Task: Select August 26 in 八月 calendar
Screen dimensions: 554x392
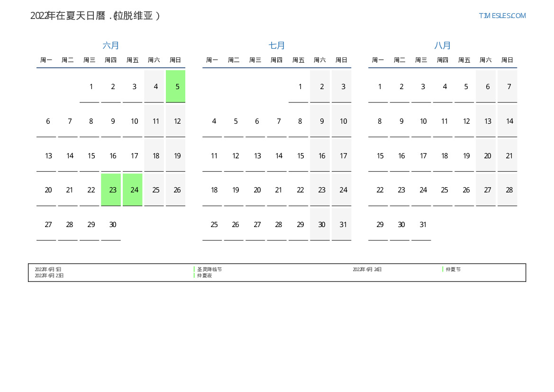Action: click(x=464, y=190)
